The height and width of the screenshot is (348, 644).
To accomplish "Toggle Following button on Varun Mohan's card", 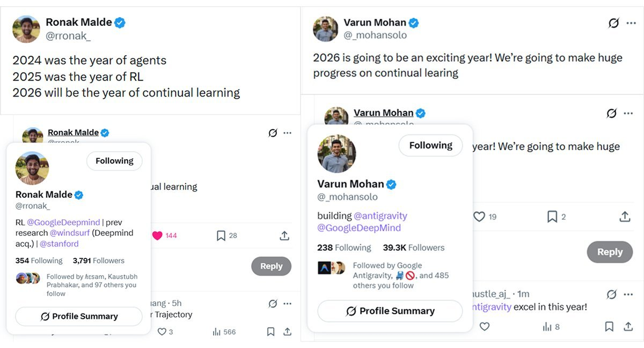I will tap(430, 145).
